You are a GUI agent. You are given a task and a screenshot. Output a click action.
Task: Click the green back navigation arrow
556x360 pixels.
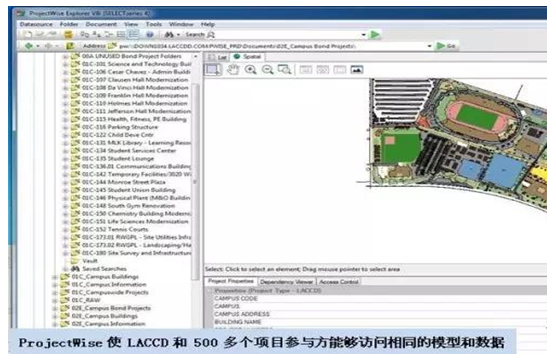pyautogui.click(x=28, y=46)
